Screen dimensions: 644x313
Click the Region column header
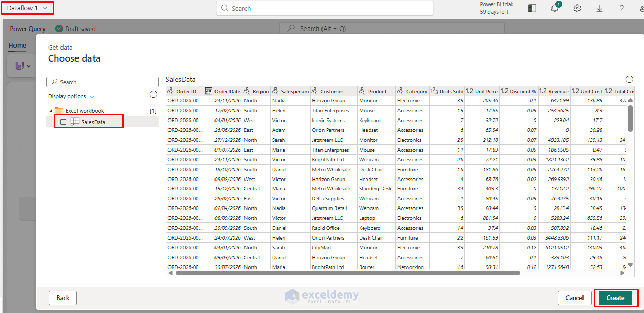(256, 91)
